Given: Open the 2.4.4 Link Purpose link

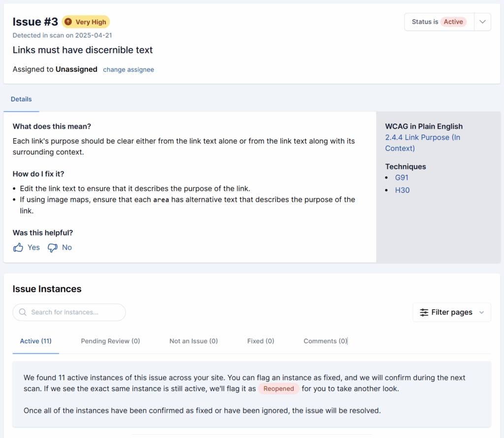Looking at the screenshot, I should [422, 142].
